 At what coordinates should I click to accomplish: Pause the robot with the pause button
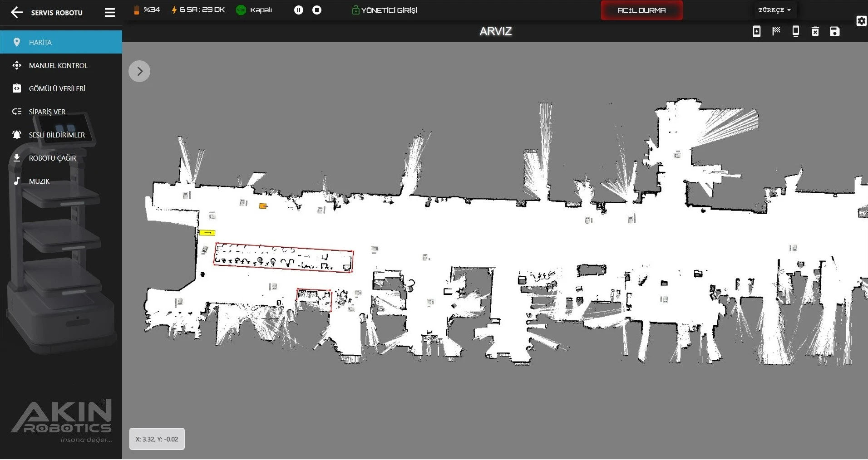pos(298,10)
